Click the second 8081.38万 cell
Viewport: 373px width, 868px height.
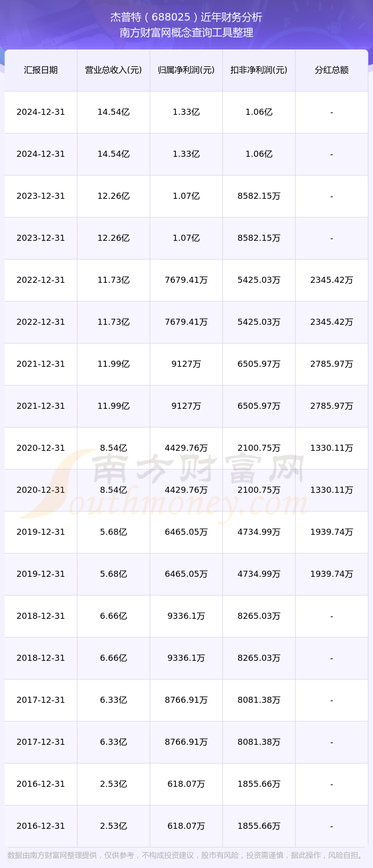pos(259,742)
